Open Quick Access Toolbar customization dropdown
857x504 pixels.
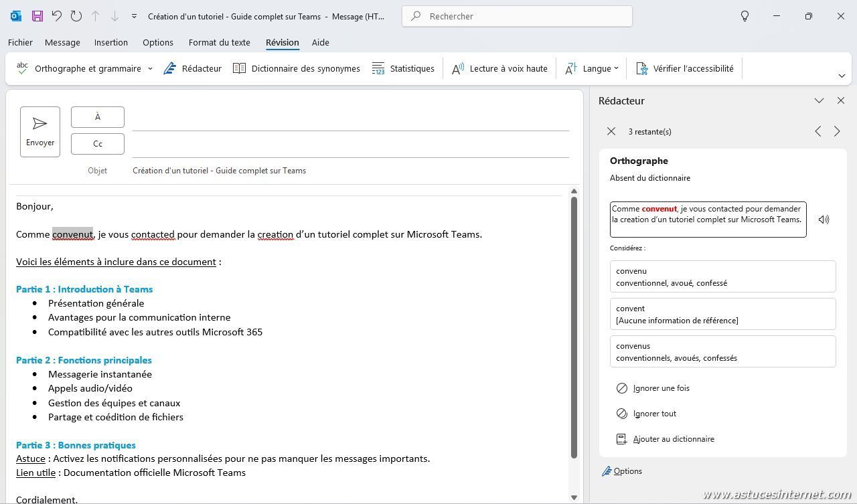coord(134,16)
